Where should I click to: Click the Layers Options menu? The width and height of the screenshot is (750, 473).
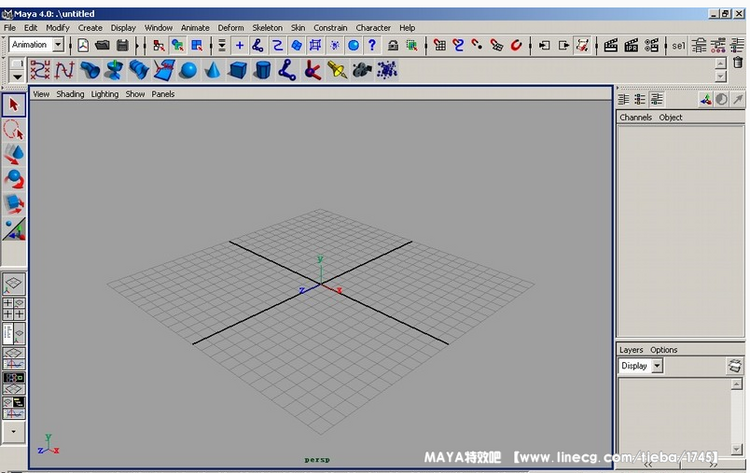pos(663,350)
